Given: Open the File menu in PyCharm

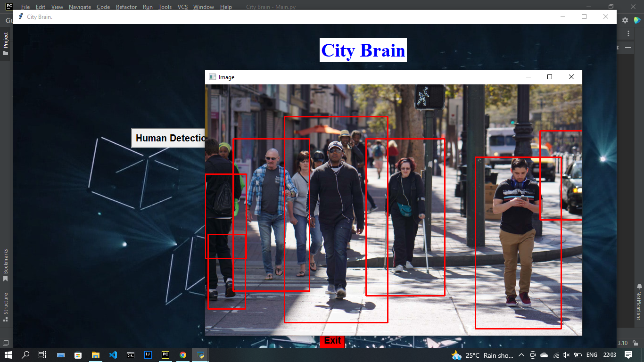Looking at the screenshot, I should click(25, 7).
